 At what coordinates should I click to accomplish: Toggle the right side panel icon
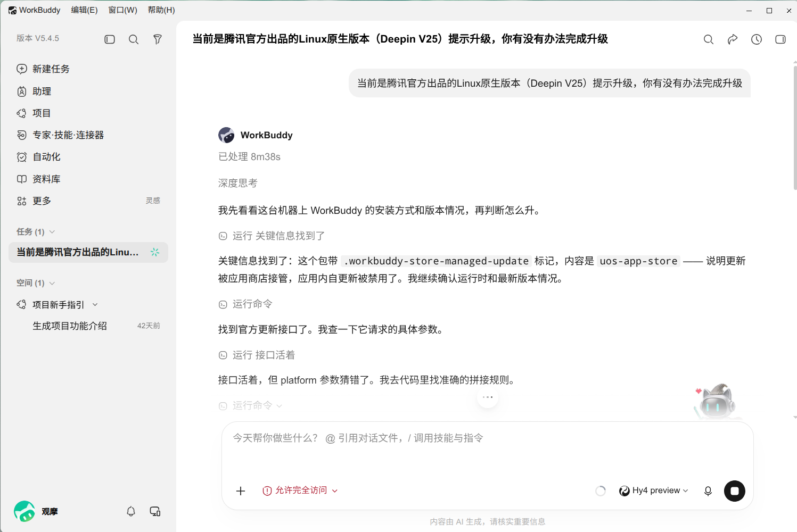tap(780, 39)
